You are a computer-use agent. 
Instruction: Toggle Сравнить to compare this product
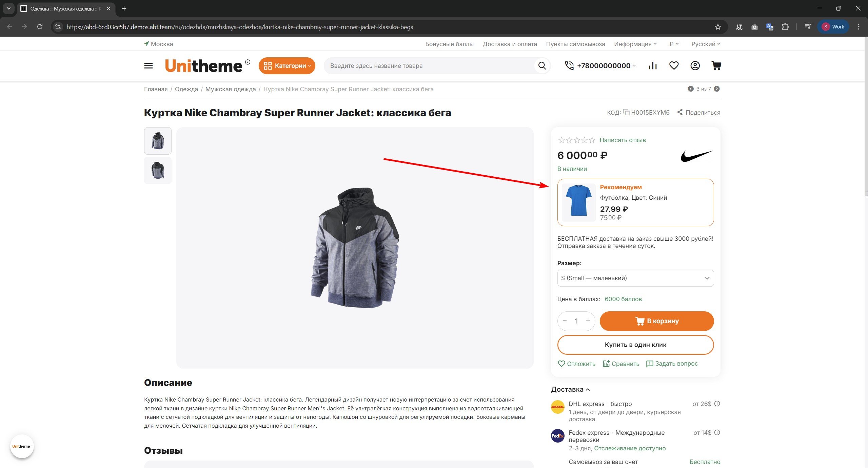pos(621,364)
